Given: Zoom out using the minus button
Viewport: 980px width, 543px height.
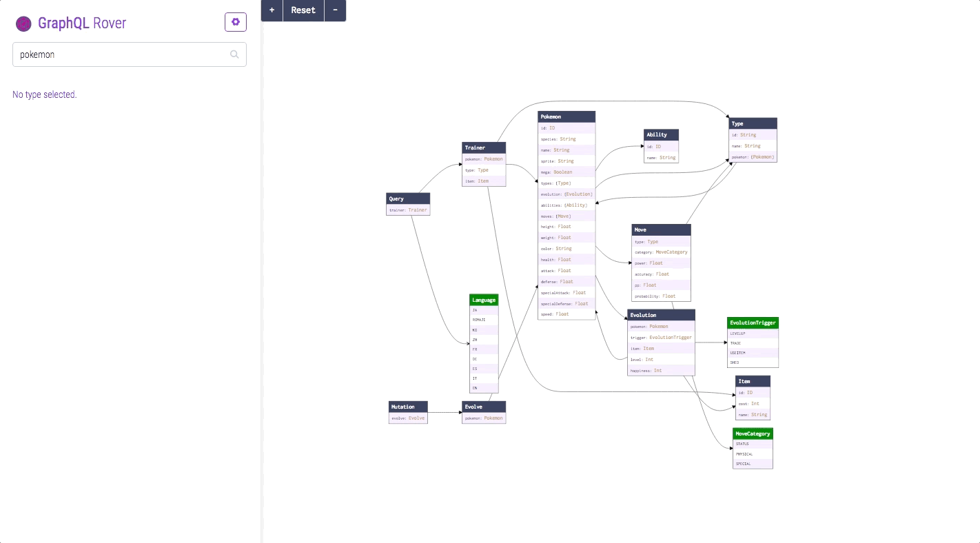Looking at the screenshot, I should pyautogui.click(x=335, y=10).
